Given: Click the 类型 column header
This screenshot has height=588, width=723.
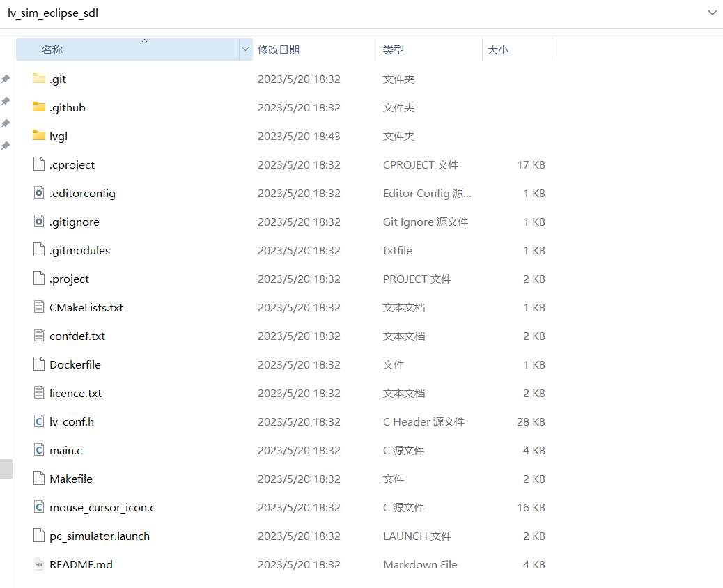Looking at the screenshot, I should pos(394,49).
